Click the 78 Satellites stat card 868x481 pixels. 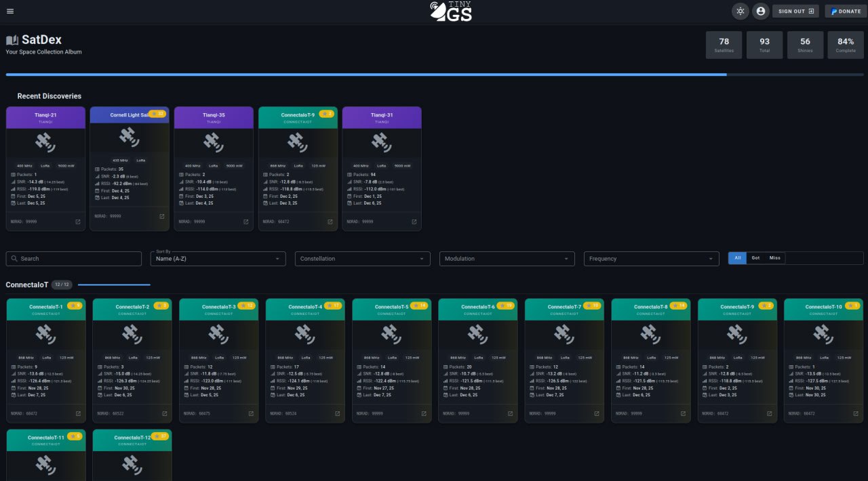[x=724, y=45]
